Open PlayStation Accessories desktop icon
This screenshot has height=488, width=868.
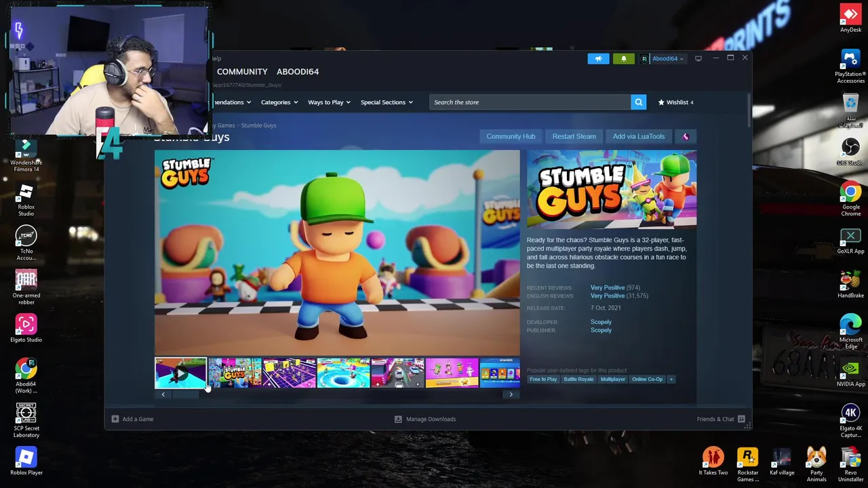click(850, 66)
